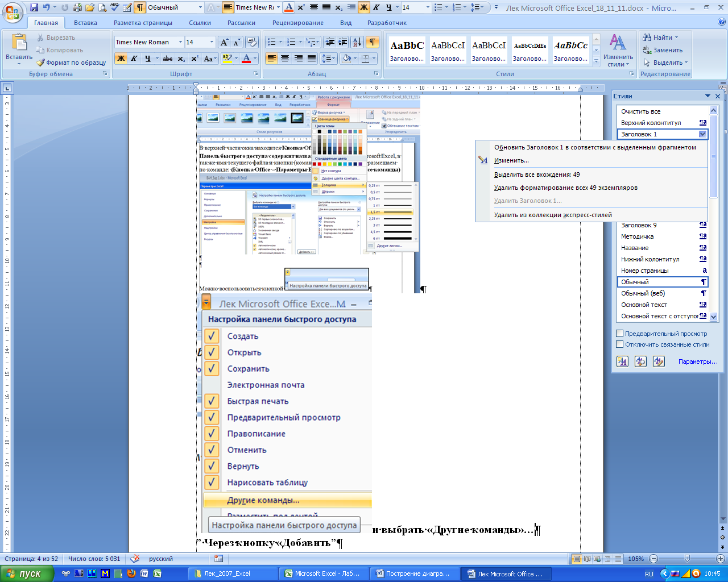
Task: Click Print Preview icon in Quick Access Toolbar
Action: pyautogui.click(x=102, y=7)
